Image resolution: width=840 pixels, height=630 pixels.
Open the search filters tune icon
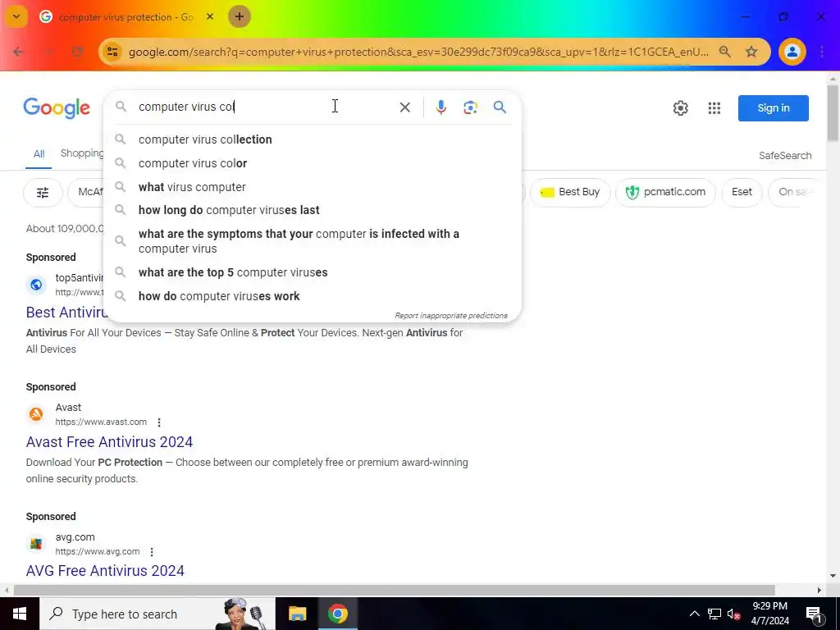click(43, 192)
